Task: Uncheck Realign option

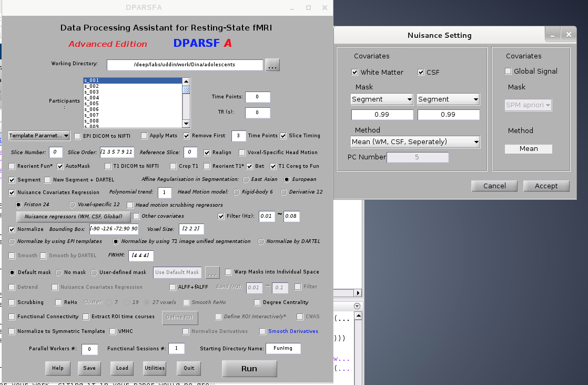Action: tap(207, 153)
